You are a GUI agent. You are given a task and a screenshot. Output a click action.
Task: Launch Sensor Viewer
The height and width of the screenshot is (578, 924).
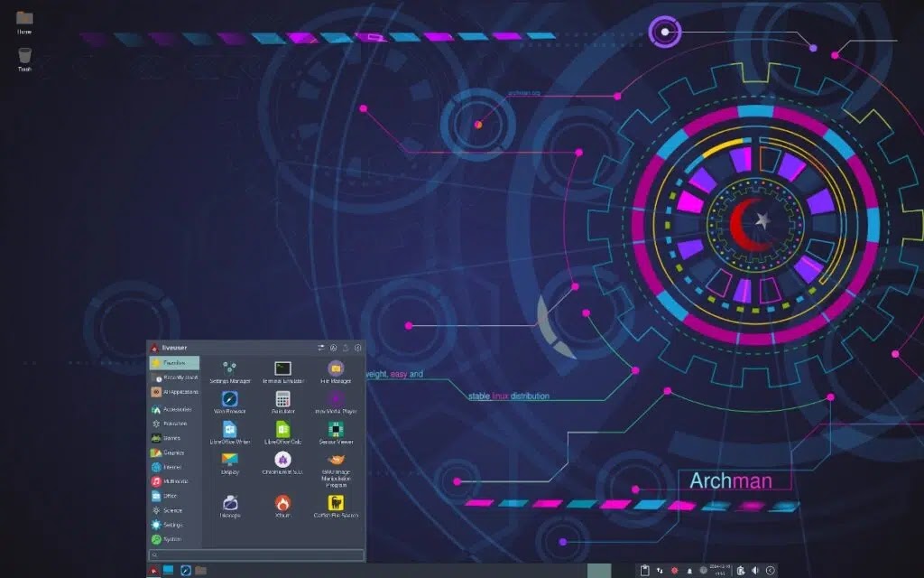pyautogui.click(x=336, y=433)
